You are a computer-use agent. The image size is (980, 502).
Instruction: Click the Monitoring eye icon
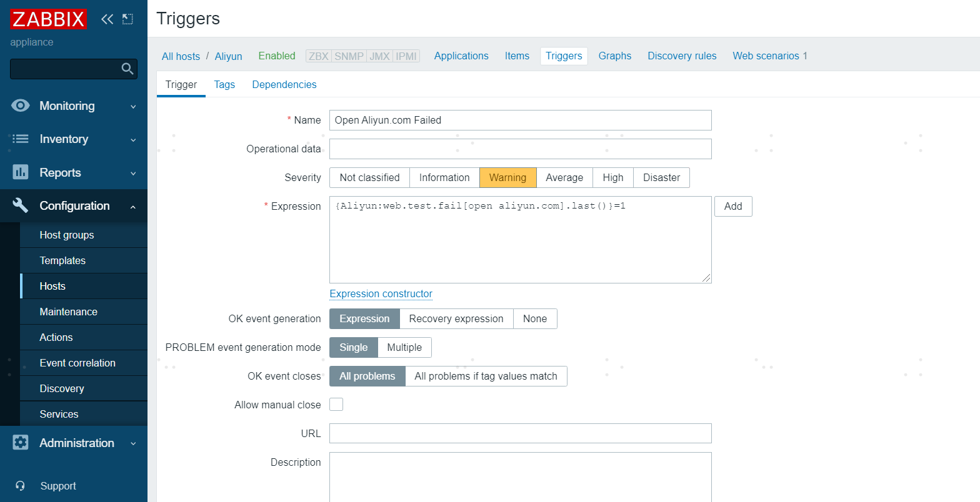pyautogui.click(x=21, y=106)
